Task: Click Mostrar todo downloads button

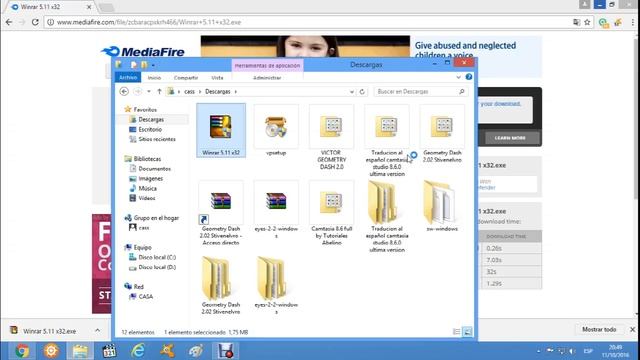Action: (599, 329)
